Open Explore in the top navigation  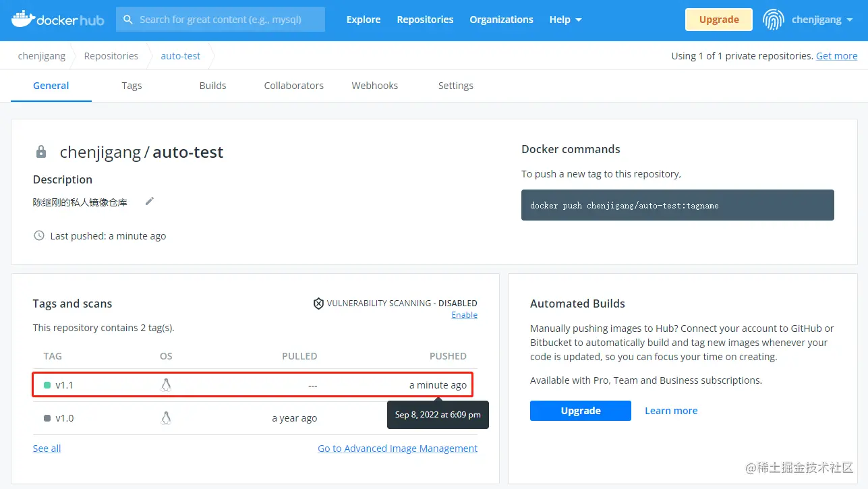click(x=364, y=20)
